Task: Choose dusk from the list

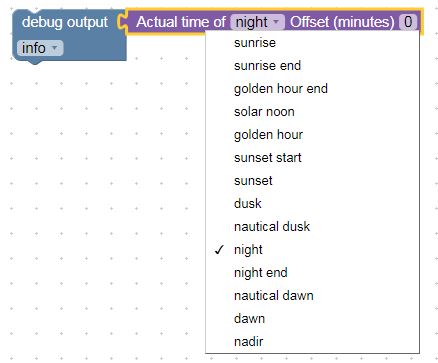Action: tap(312, 204)
